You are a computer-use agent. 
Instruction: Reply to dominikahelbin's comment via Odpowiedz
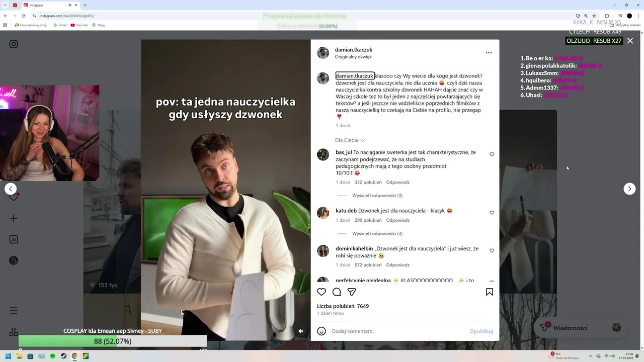pos(398,265)
